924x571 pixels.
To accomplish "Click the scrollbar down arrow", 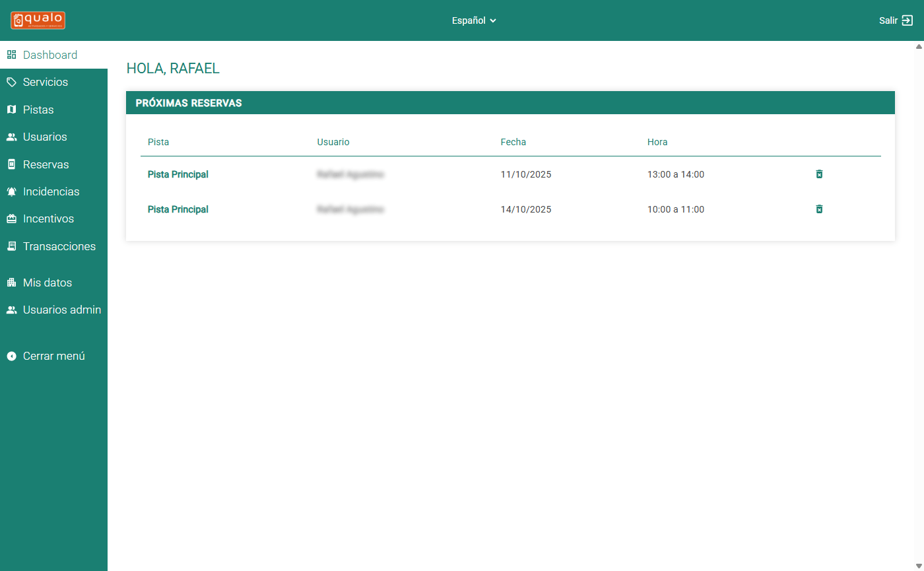I will point(918,566).
